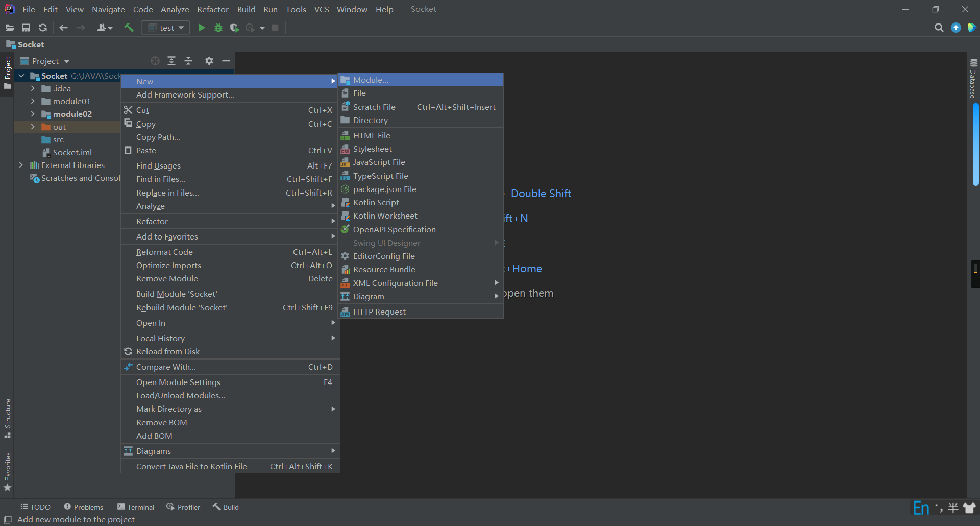
Task: Choose OpenAPI Specification entry
Action: click(421, 229)
